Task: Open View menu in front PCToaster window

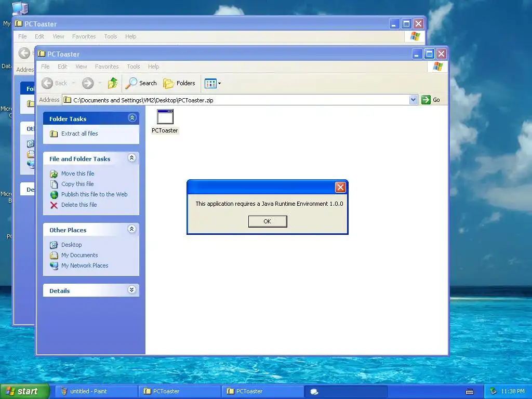Action: click(x=81, y=66)
